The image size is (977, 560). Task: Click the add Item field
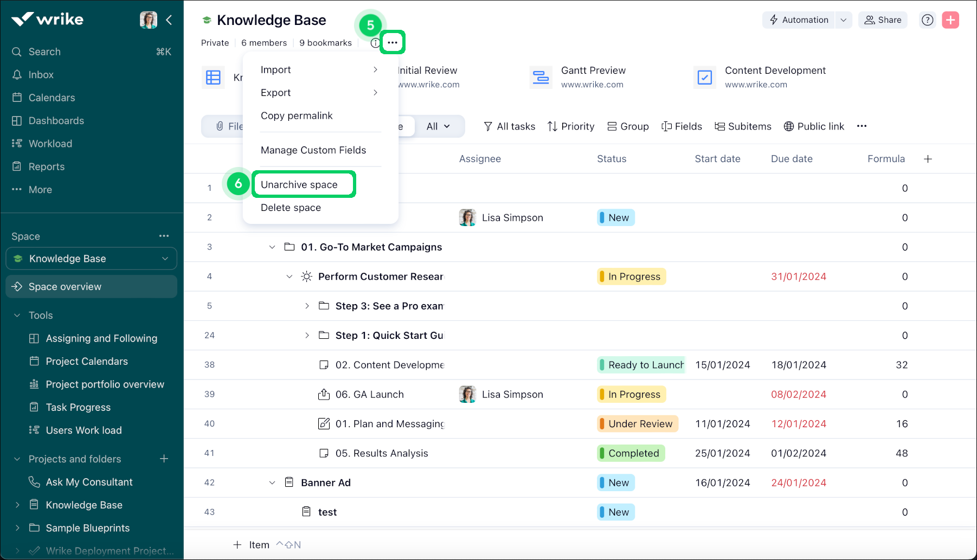click(x=259, y=545)
